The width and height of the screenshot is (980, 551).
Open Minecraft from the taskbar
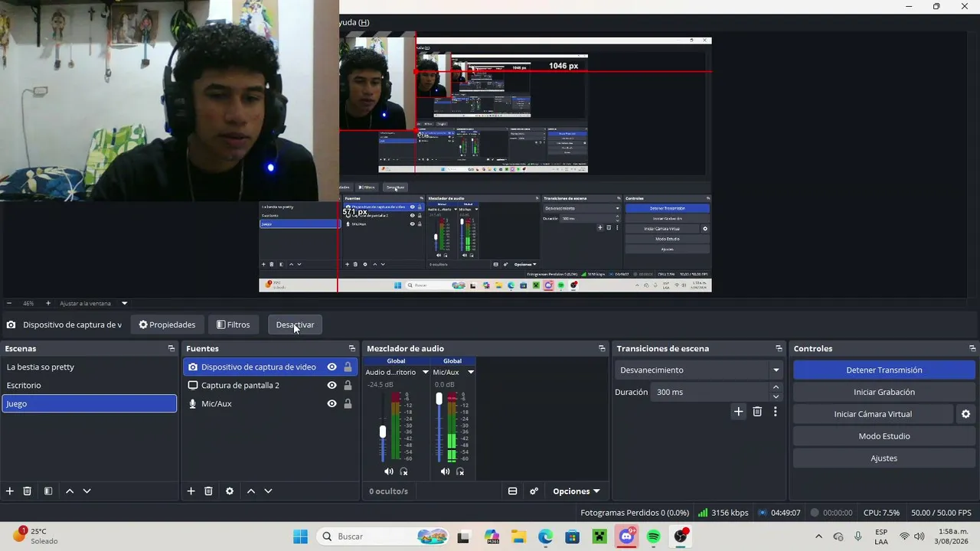tap(599, 536)
